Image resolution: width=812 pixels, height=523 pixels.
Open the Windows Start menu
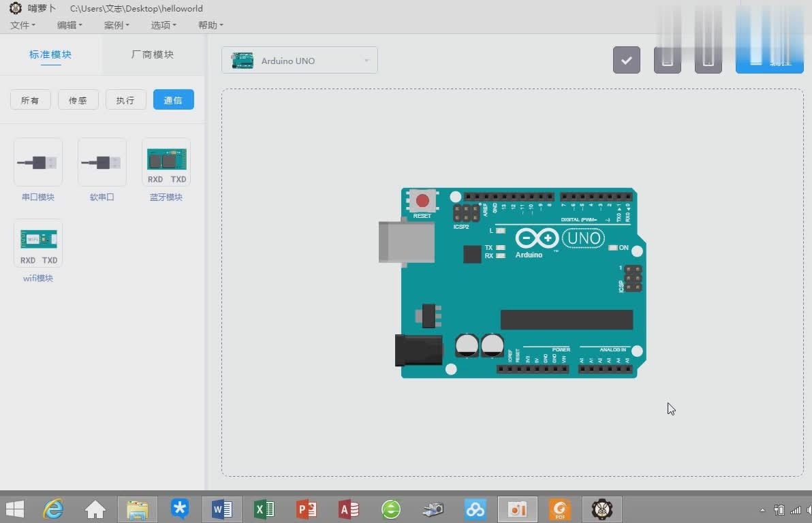coord(14,509)
